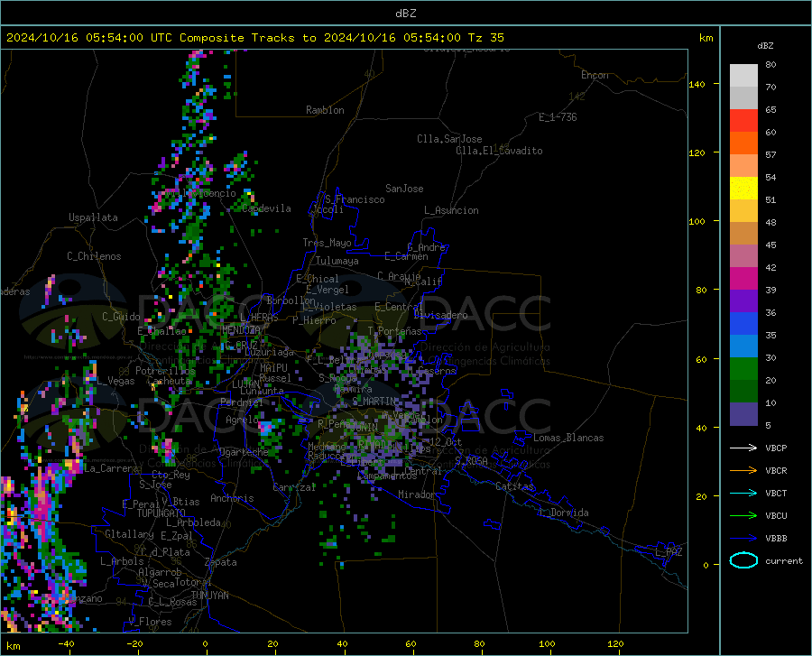Click the 'S_MARTIN' map label
This screenshot has height=656, width=812.
[x=375, y=402]
